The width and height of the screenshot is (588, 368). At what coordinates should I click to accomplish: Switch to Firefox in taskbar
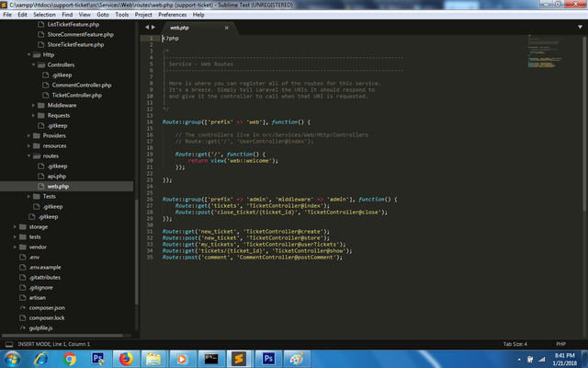[126, 359]
